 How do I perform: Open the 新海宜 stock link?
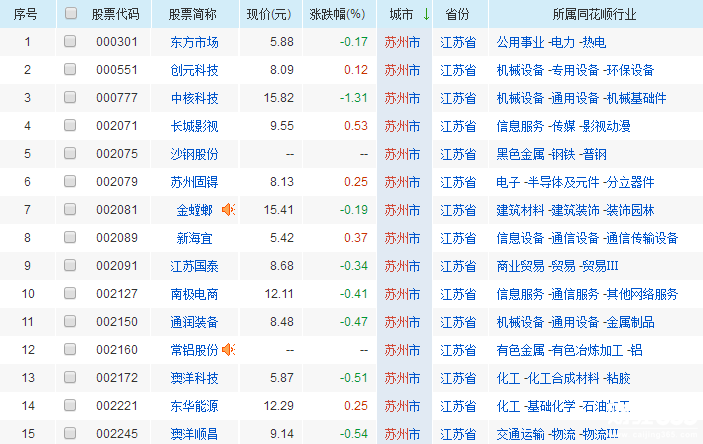(194, 238)
